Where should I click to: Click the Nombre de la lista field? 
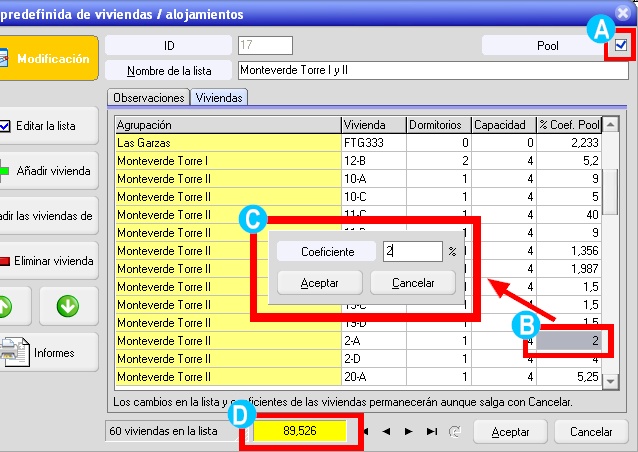(x=433, y=70)
